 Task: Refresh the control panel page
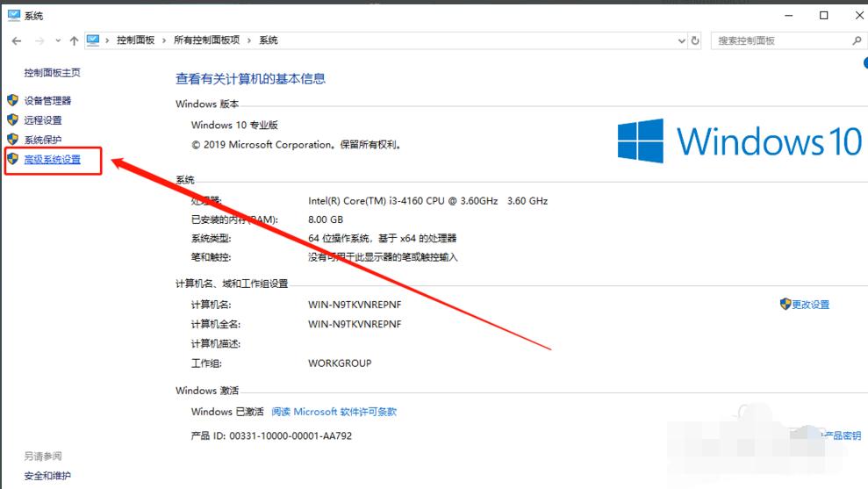coord(695,40)
